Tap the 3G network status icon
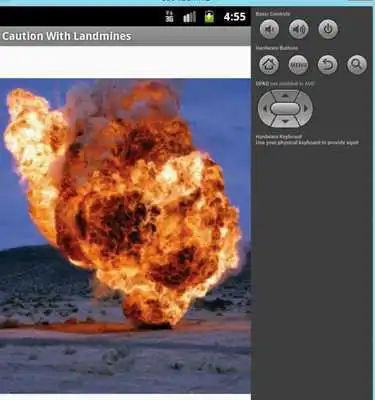The width and height of the screenshot is (375, 400). [x=169, y=16]
